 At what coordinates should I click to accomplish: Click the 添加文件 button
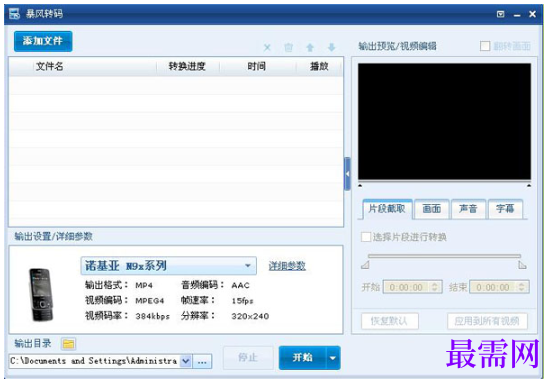(43, 41)
